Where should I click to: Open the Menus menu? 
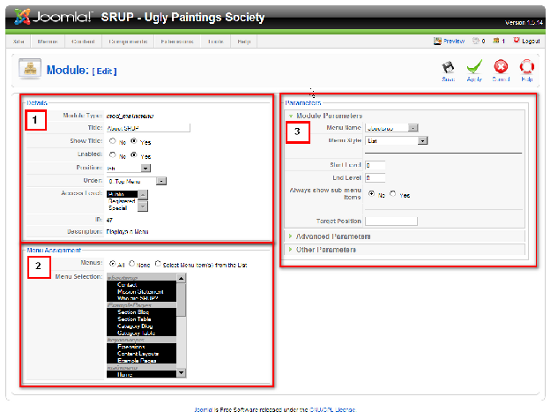click(x=47, y=41)
